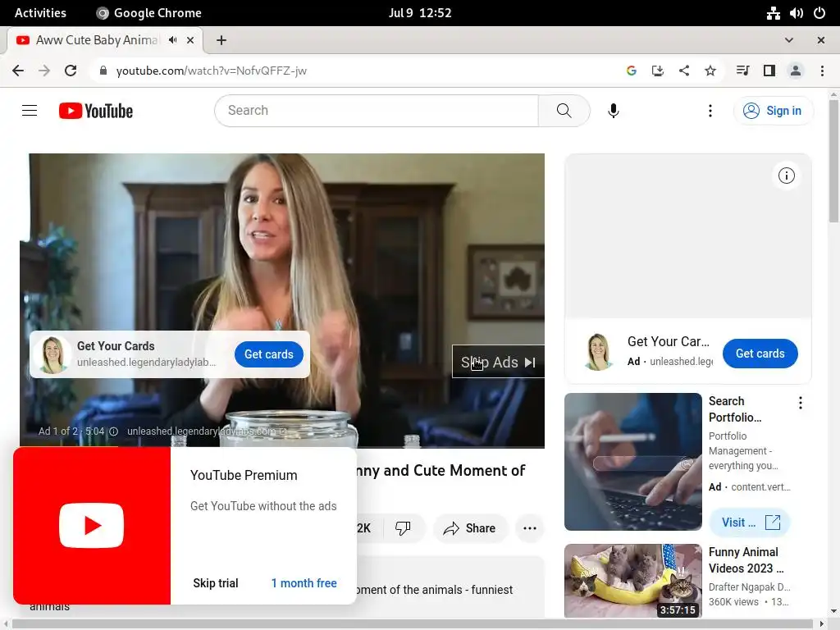
Task: Click Get cards button in sidebar ad
Action: tap(760, 354)
